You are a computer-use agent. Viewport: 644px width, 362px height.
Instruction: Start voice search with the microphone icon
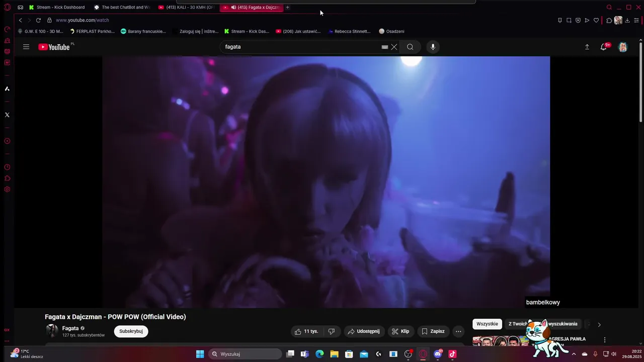coord(433,47)
